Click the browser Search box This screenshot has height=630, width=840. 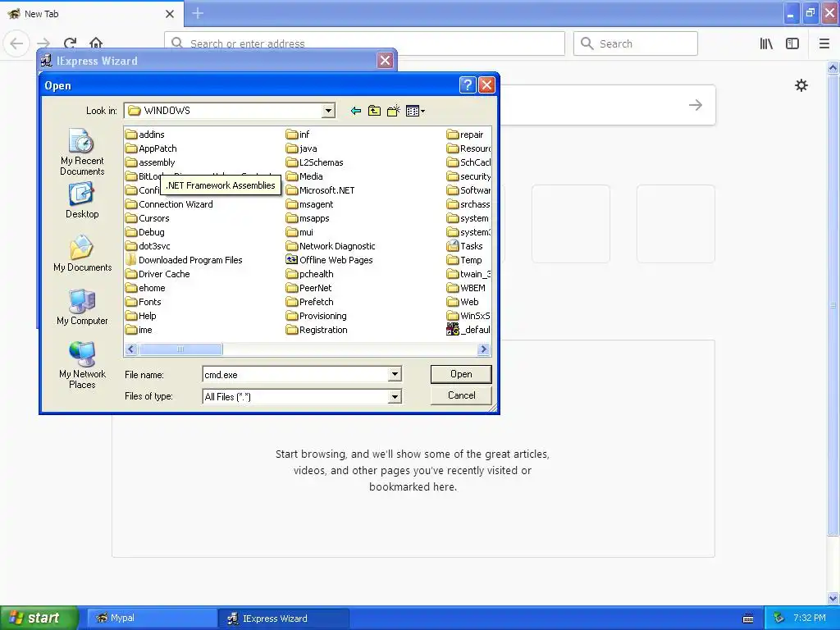636,43
